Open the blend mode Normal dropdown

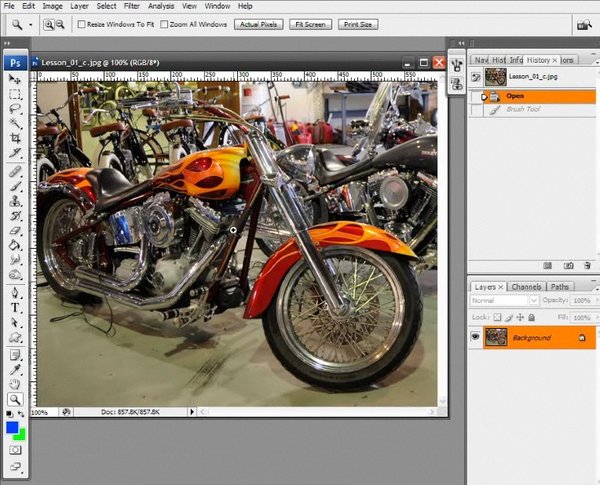click(504, 300)
